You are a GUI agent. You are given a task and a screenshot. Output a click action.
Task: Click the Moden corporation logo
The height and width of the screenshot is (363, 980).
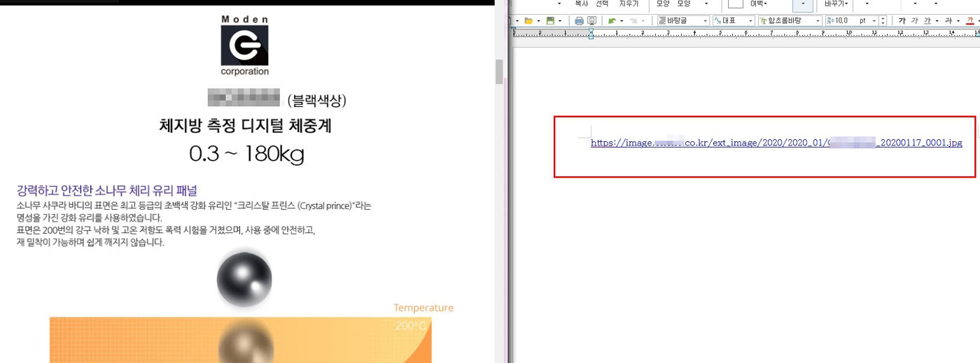(245, 45)
